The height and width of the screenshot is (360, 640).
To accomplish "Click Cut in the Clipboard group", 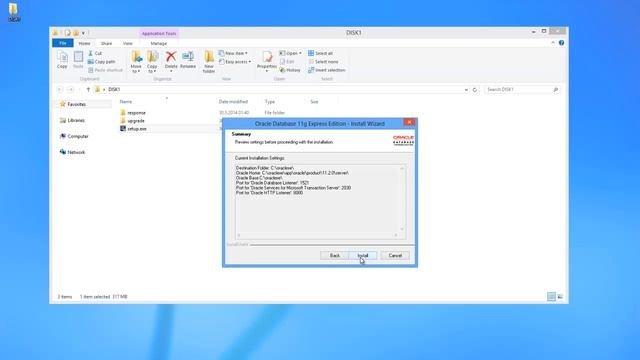I will coord(95,53).
